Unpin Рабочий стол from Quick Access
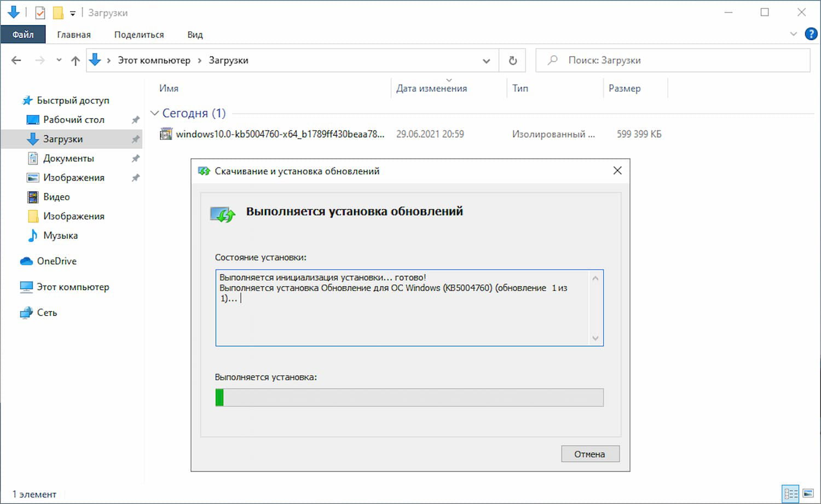 click(135, 119)
